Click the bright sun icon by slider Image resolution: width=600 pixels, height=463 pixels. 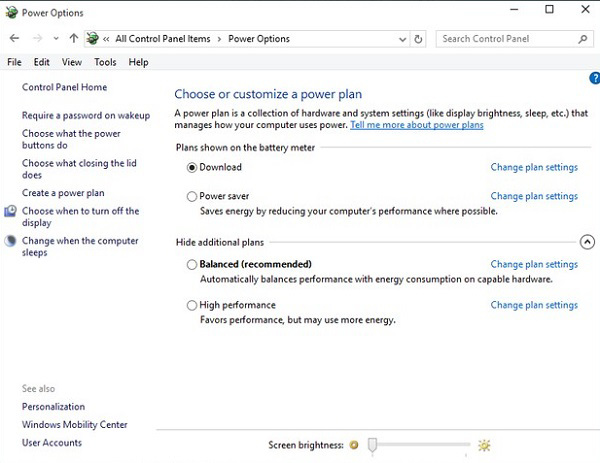(485, 445)
